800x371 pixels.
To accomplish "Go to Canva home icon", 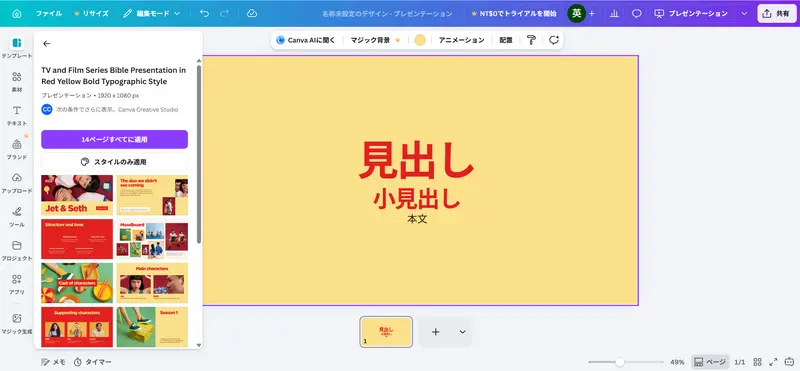I will pyautogui.click(x=17, y=14).
